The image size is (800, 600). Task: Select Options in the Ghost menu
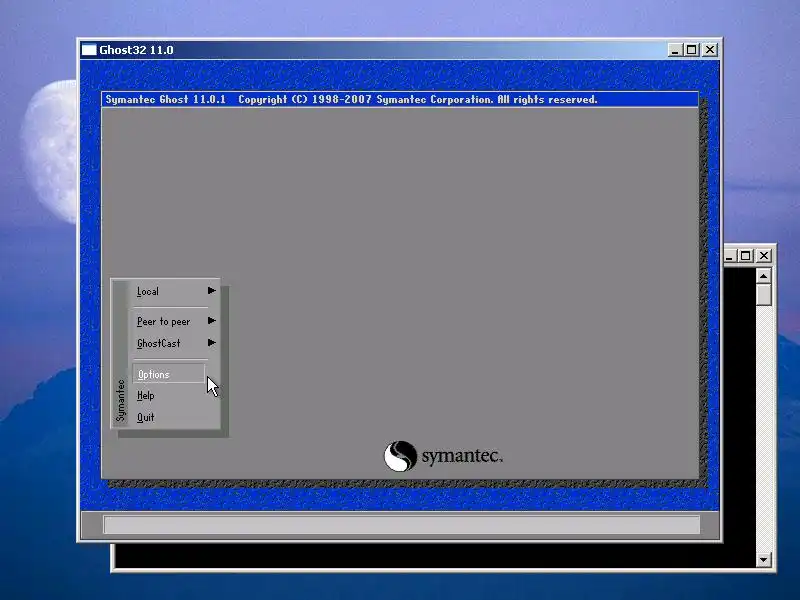click(x=168, y=374)
